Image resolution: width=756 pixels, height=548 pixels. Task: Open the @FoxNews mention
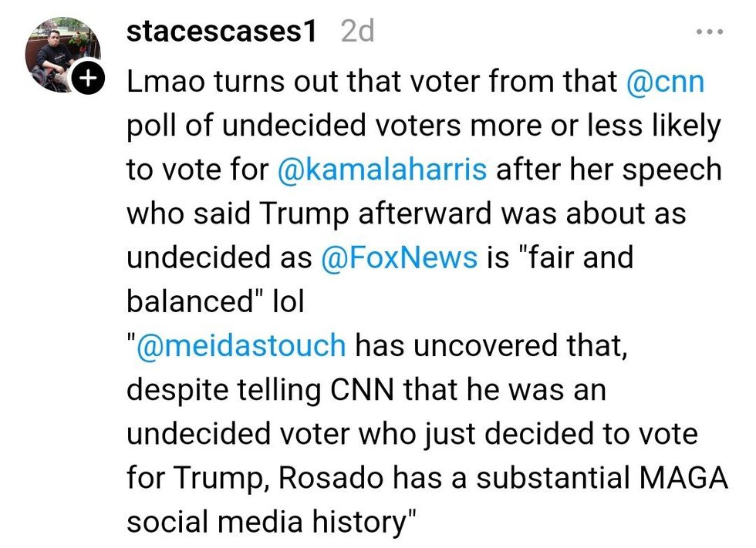(x=399, y=257)
